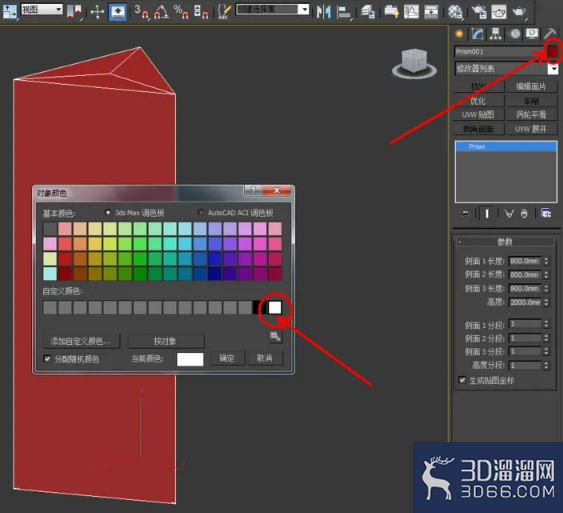Pick the white custom color swatch
Screen dimensions: 563x513
(x=275, y=308)
